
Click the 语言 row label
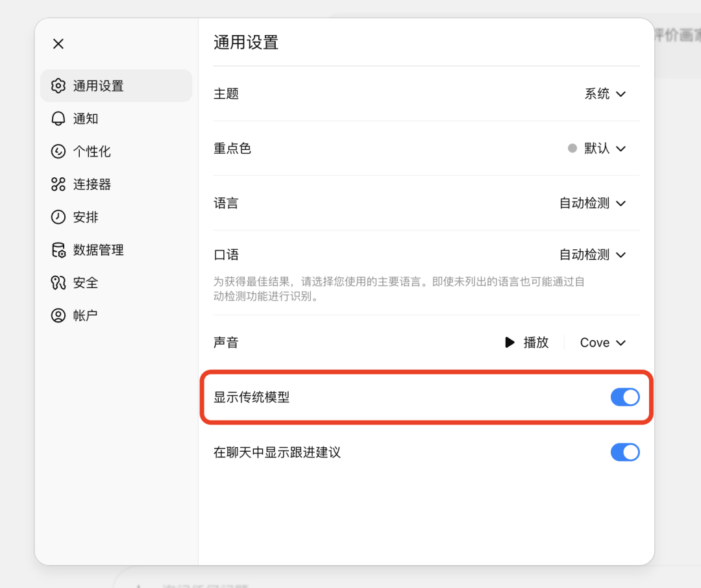point(227,203)
